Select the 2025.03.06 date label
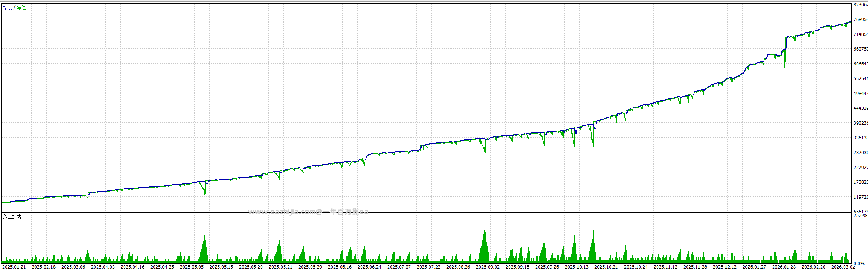The height and width of the screenshot is (270, 868). (73, 267)
